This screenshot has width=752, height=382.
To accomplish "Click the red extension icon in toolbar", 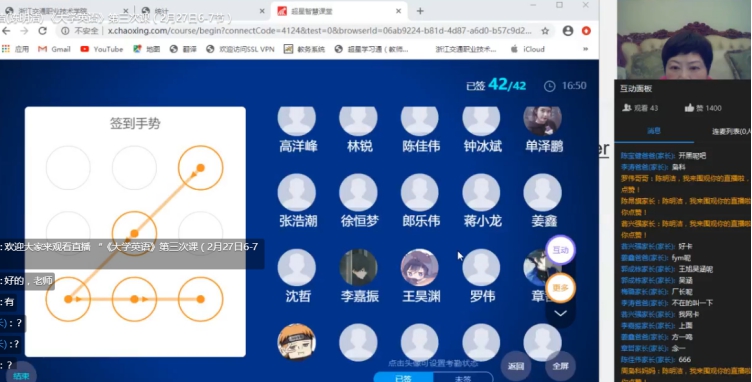I will pyautogui.click(x=586, y=31).
